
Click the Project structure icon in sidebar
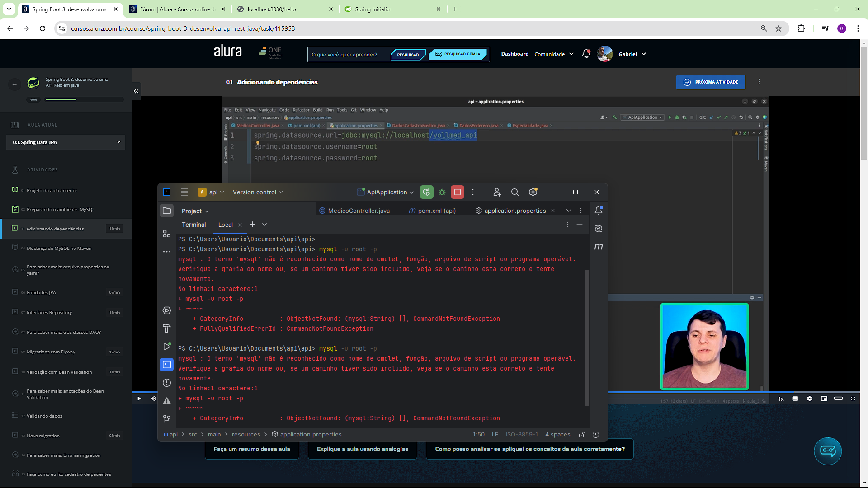(x=166, y=234)
